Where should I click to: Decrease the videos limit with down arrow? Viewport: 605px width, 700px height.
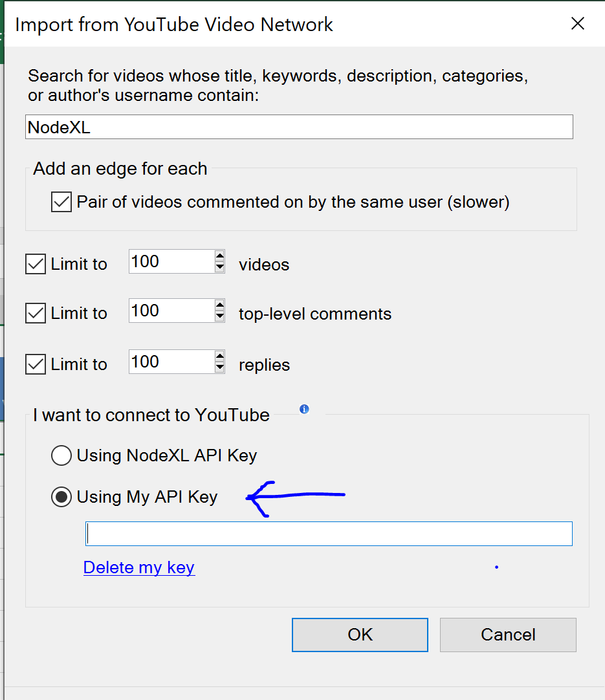[x=220, y=267]
